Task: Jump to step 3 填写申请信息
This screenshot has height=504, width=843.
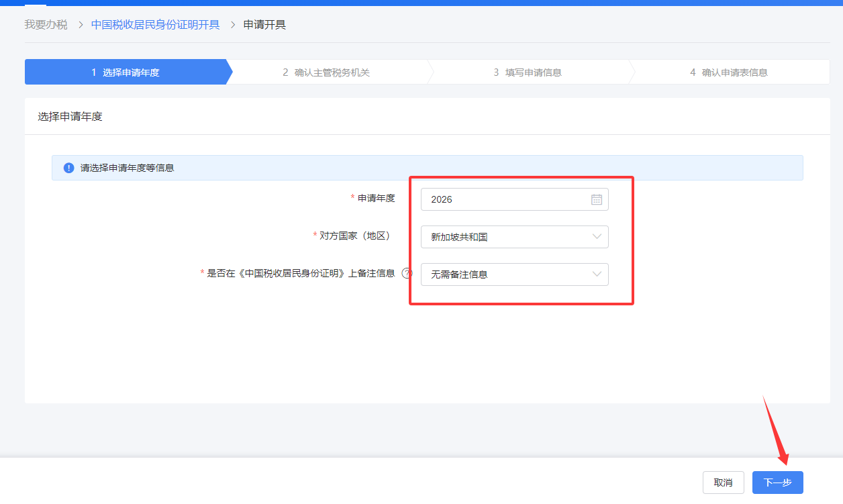Action: point(528,72)
